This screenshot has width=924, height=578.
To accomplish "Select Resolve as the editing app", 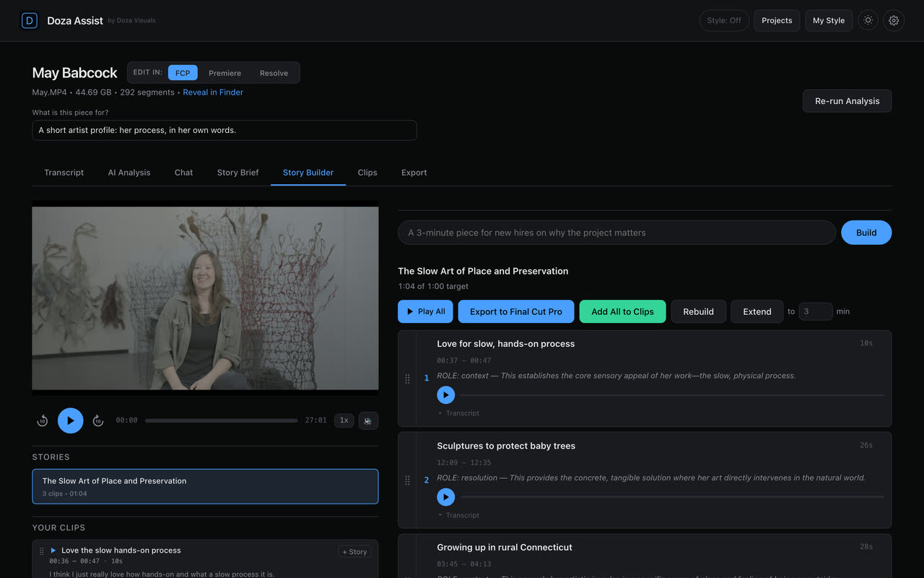I will click(274, 73).
